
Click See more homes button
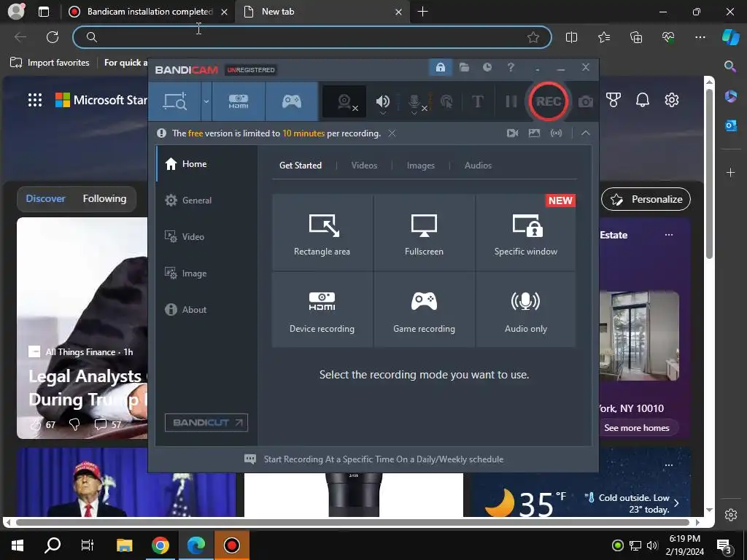636,427
